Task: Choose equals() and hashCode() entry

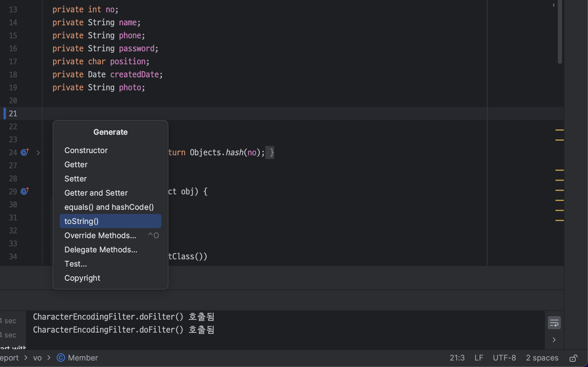Action: (x=109, y=207)
